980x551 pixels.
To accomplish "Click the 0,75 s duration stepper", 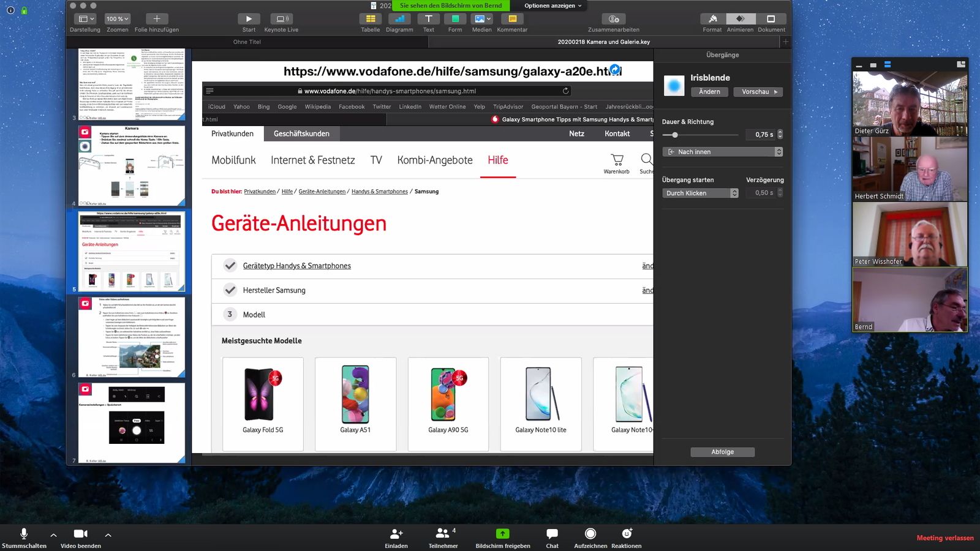I will (x=780, y=134).
